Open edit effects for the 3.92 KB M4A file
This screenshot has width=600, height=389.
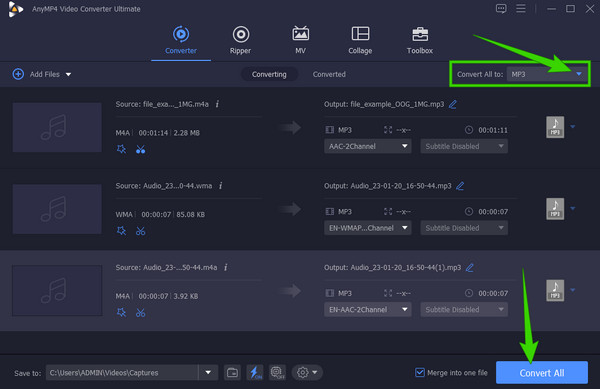click(x=121, y=313)
